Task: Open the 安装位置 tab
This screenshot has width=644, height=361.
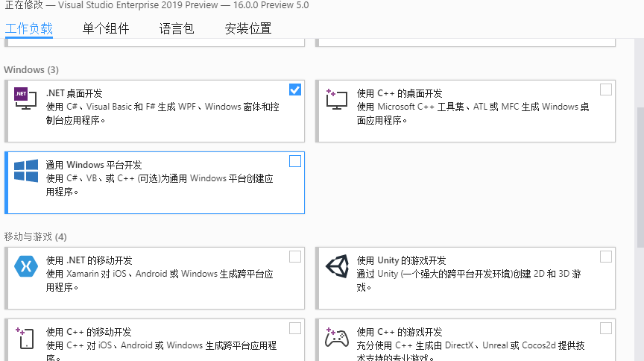Action: 248,28
